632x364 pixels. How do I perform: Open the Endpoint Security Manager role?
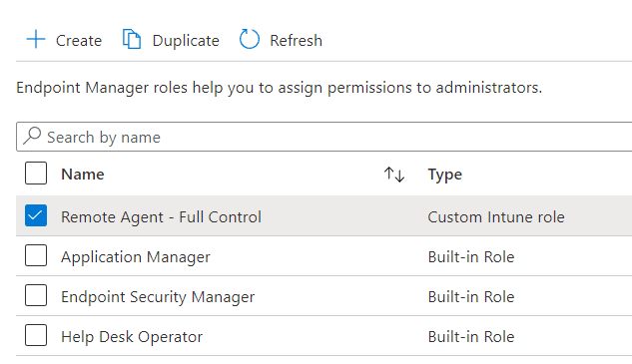[x=158, y=297]
